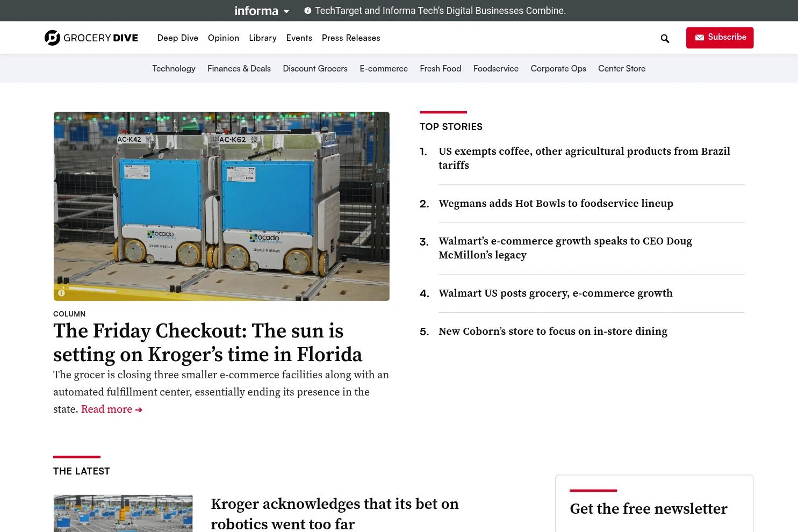This screenshot has height=532, width=798.
Task: Open Walmart US posts grocery growth story
Action: point(556,293)
